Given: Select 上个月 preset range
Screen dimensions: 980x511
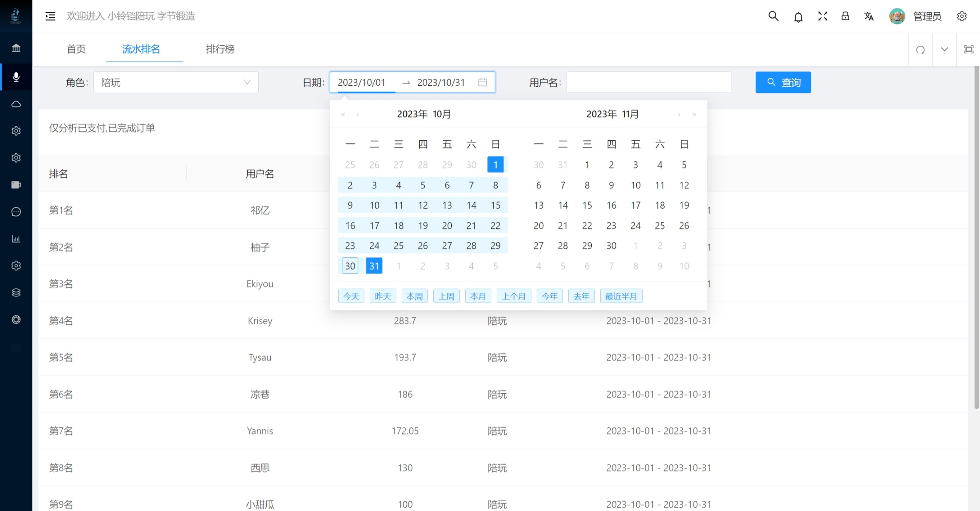Looking at the screenshot, I should (x=514, y=296).
